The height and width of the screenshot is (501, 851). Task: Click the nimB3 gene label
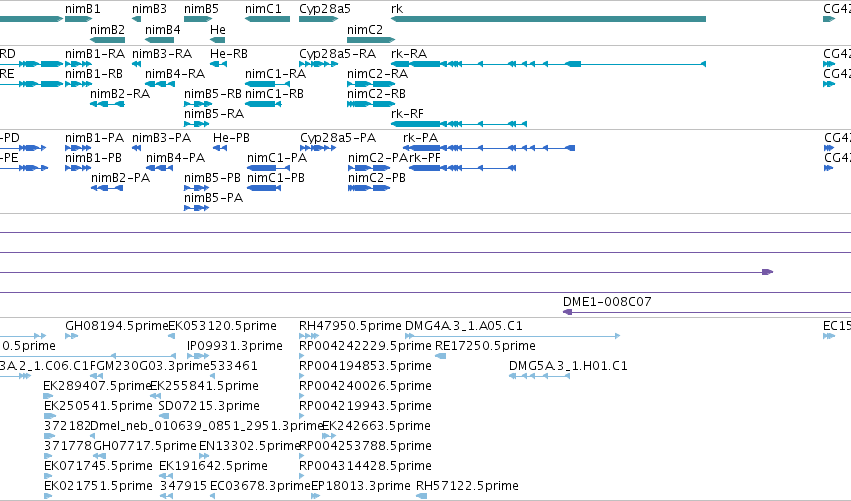pyautogui.click(x=149, y=9)
